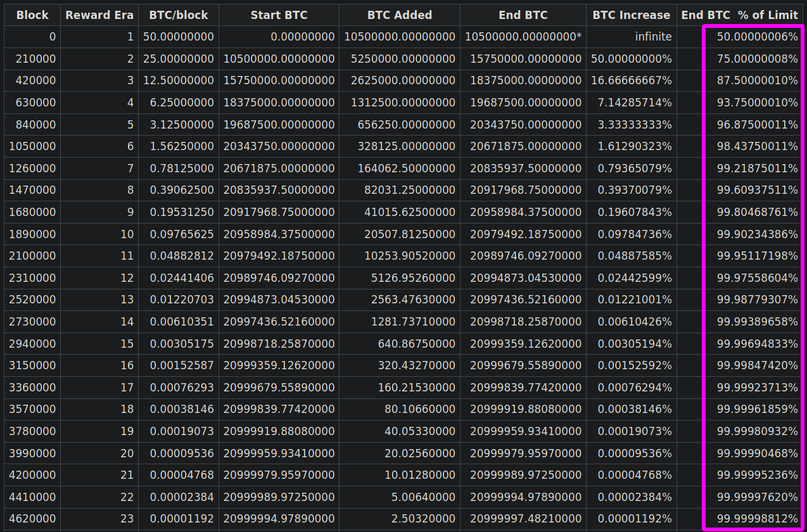
Task: Click BTC Increase value 0.39370079%
Action: pos(632,191)
